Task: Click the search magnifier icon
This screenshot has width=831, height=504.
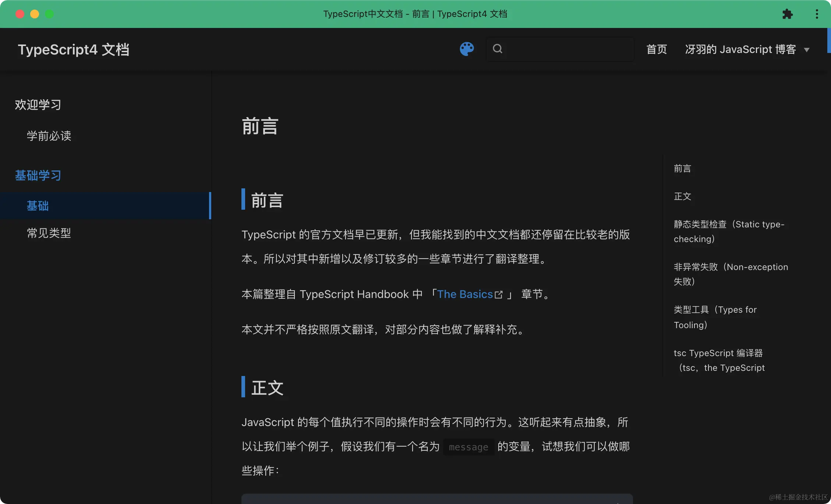Action: pos(498,49)
